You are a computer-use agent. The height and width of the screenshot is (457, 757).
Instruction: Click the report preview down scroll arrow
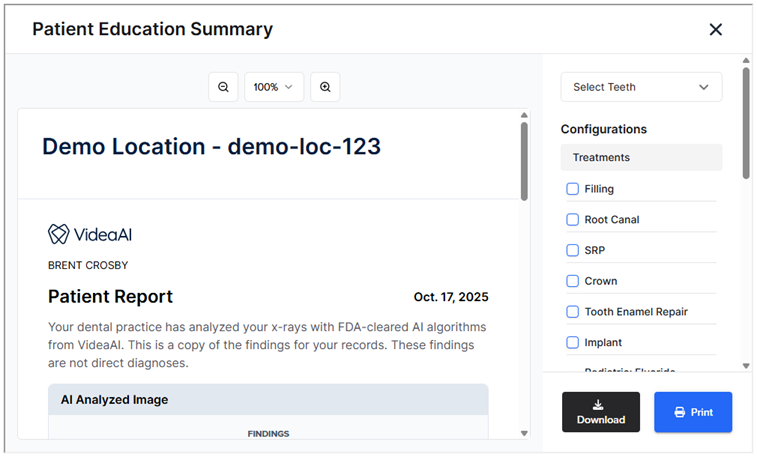coord(524,433)
